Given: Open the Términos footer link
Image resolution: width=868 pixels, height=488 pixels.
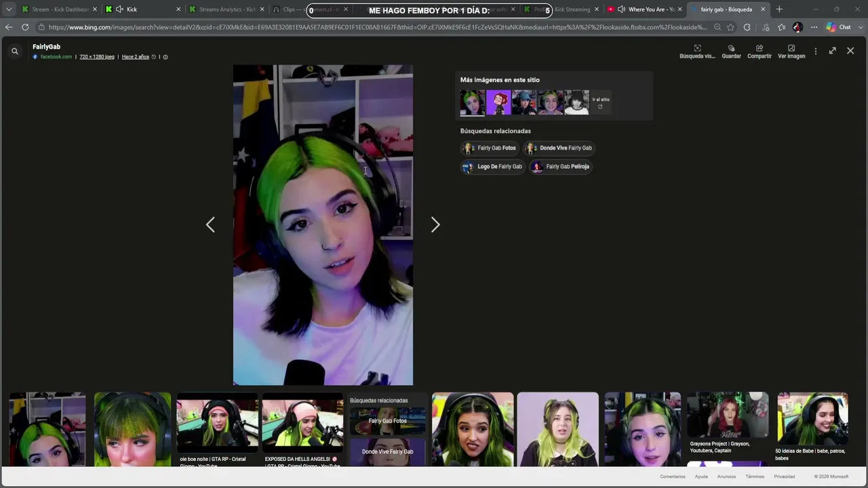Looking at the screenshot, I should click(x=755, y=476).
